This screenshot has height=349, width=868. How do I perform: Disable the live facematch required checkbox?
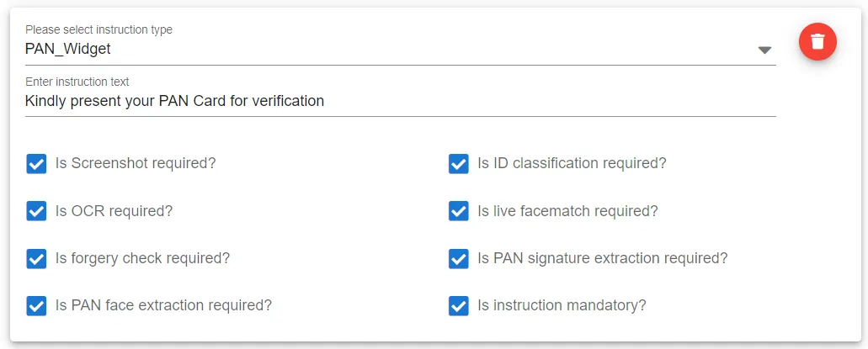tap(458, 211)
